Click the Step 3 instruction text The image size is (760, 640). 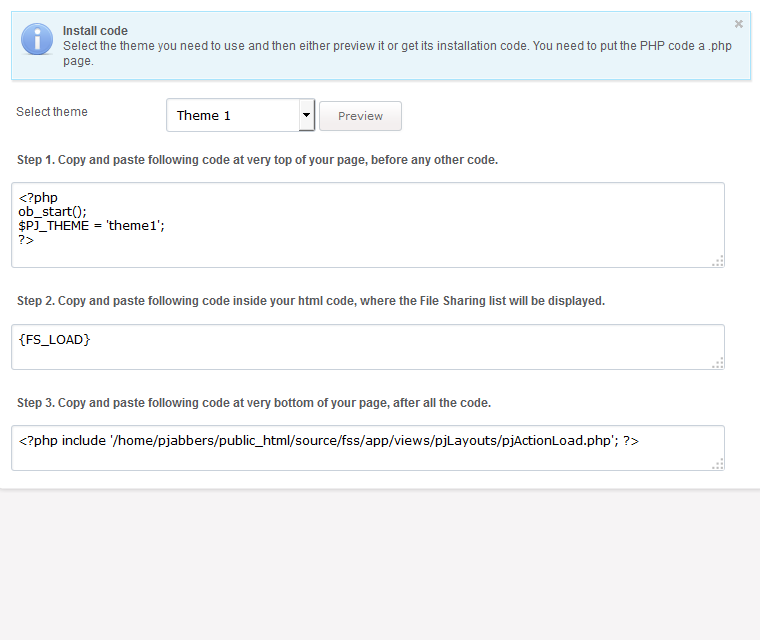pos(254,403)
